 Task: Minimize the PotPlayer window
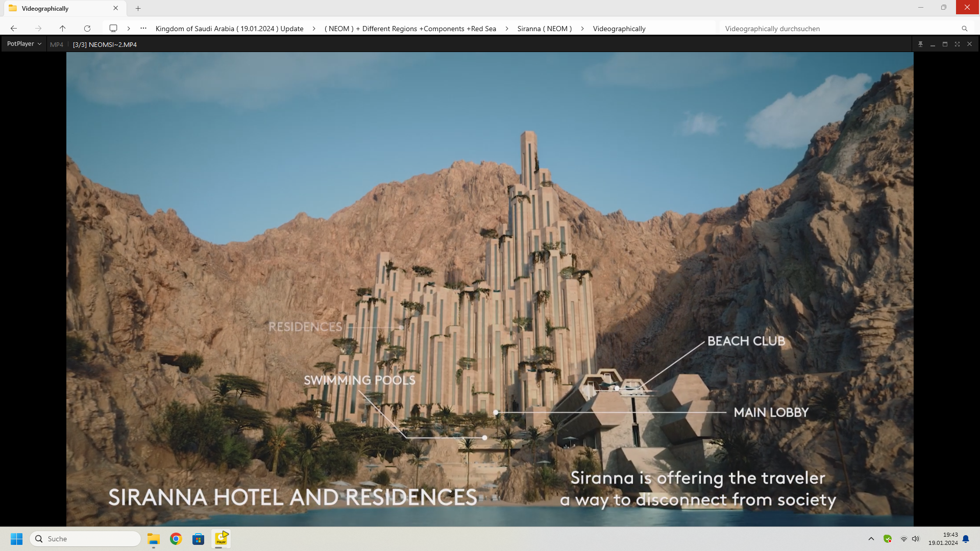933,44
